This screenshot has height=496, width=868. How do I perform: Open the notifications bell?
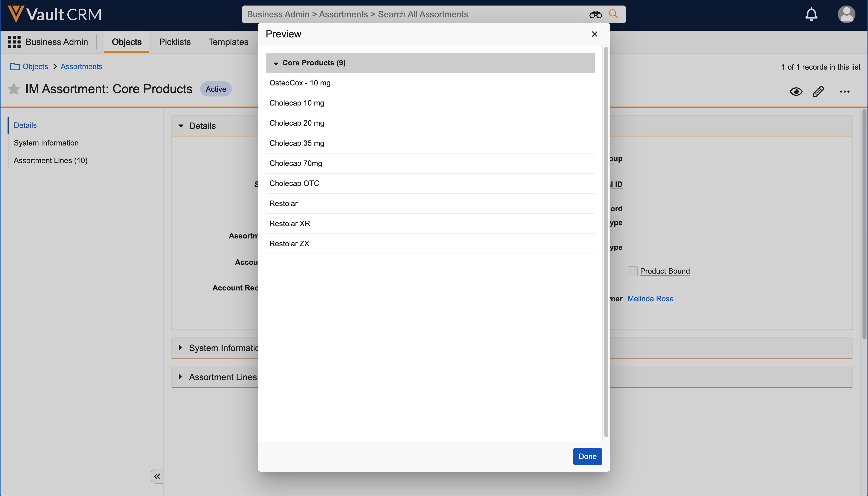point(811,14)
